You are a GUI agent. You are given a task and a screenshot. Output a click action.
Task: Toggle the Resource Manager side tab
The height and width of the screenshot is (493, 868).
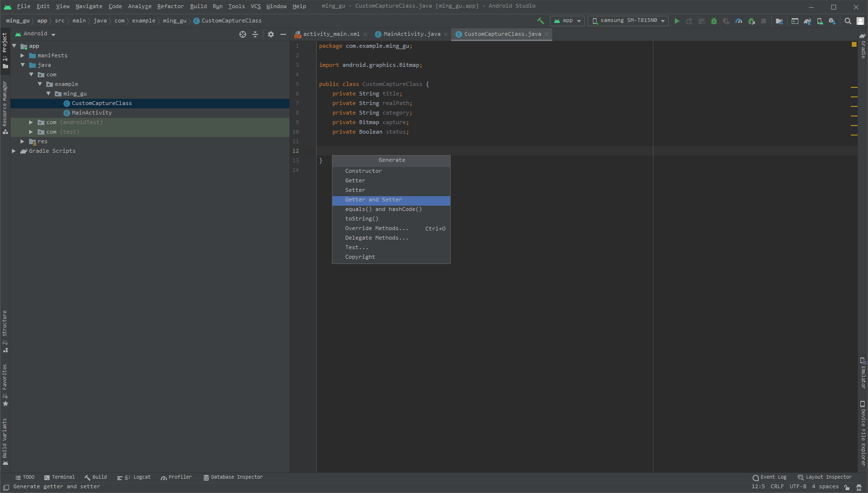5,107
